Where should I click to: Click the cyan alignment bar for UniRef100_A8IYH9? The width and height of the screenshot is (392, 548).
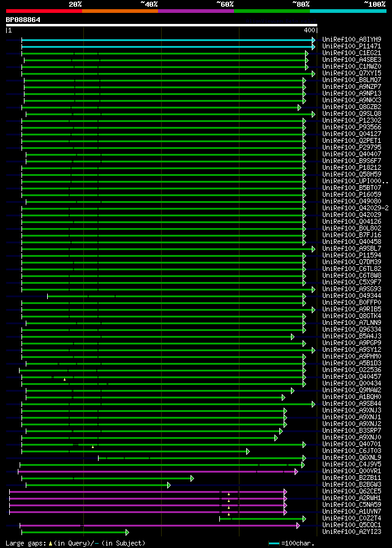tap(168, 40)
